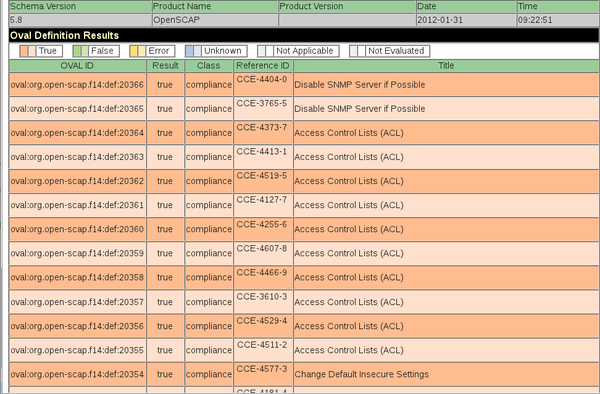
Task: Click the result true in def:20366 row
Action: 165,85
